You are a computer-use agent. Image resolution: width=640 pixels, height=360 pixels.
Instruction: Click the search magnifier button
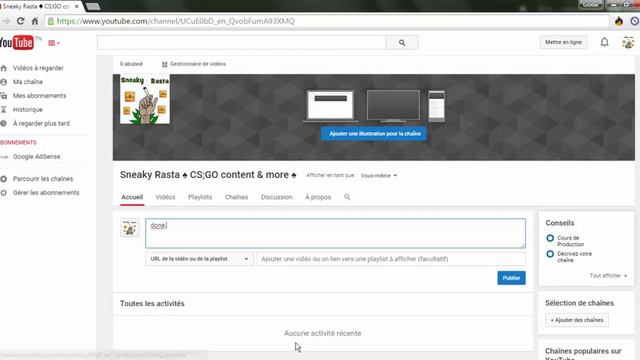point(402,42)
